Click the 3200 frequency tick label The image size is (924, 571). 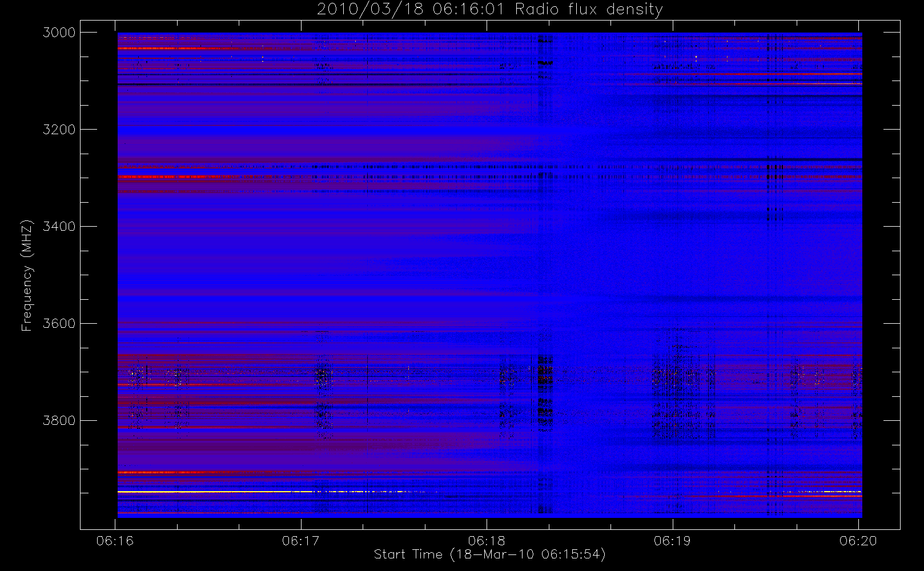tap(59, 130)
